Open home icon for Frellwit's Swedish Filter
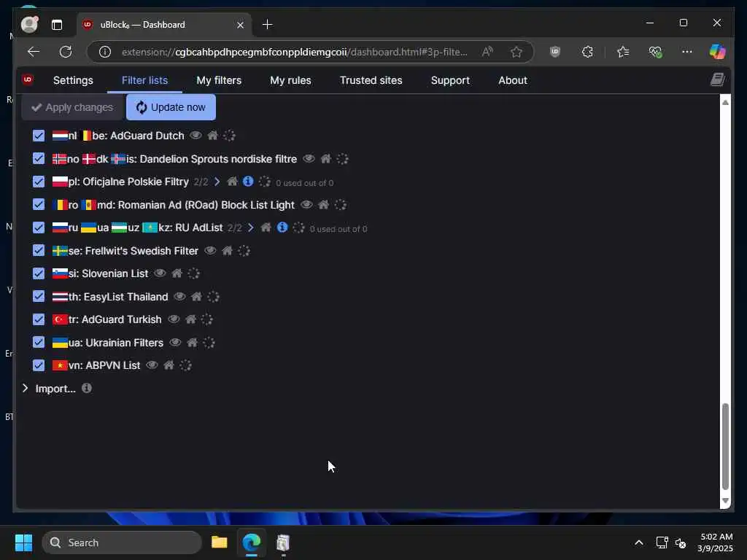Screen dimensions: 747x560 [228, 251]
